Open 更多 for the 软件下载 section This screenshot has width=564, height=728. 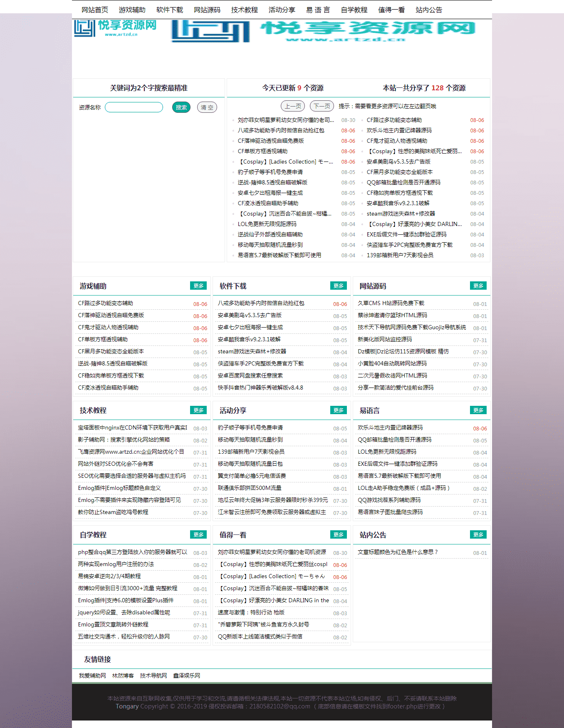[339, 286]
